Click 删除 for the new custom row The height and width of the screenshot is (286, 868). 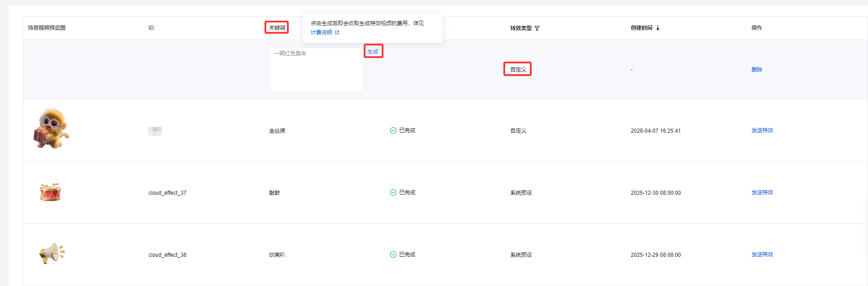coord(757,70)
